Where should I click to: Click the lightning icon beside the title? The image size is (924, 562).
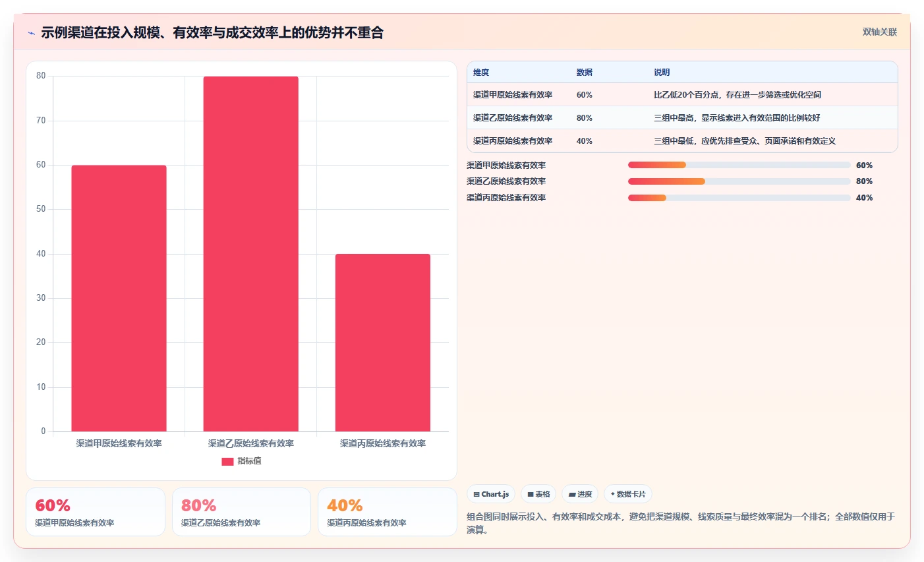(31, 33)
